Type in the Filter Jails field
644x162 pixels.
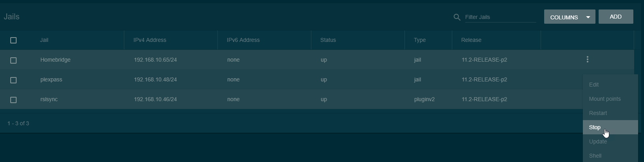tap(500, 17)
